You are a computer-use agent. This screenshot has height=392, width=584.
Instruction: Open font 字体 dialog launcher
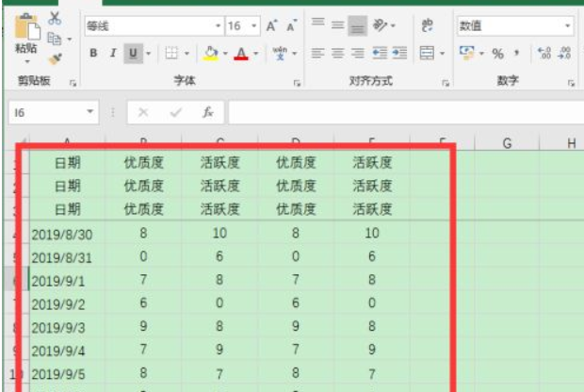[297, 83]
